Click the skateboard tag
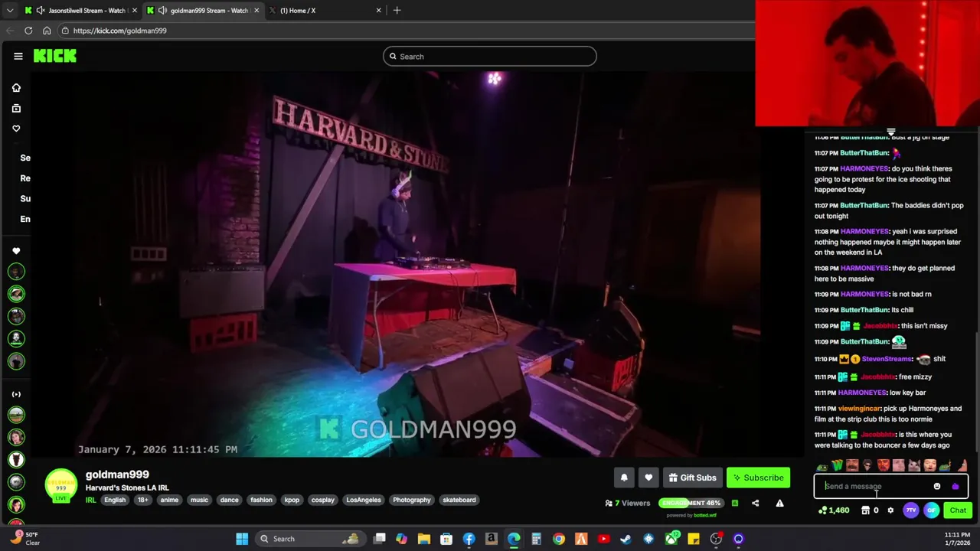Screen dimensions: 980x551 coord(459,500)
